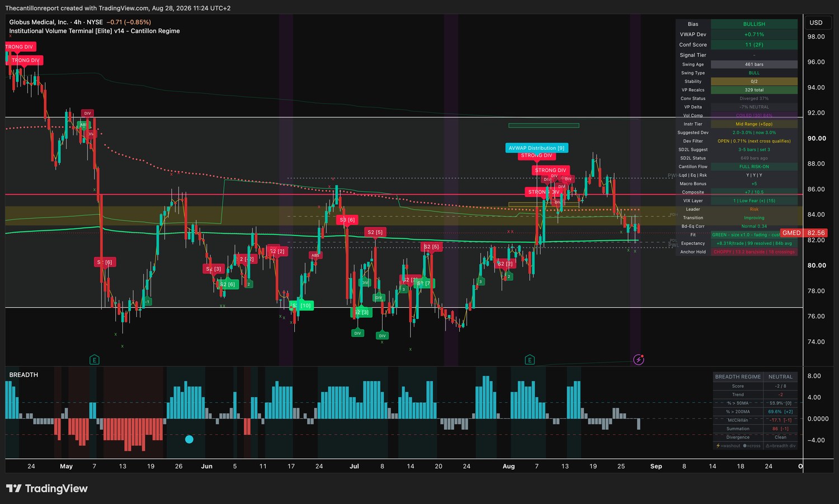This screenshot has width=839, height=504.
Task: Click the 0/2 Stability cell
Action: pos(754,81)
